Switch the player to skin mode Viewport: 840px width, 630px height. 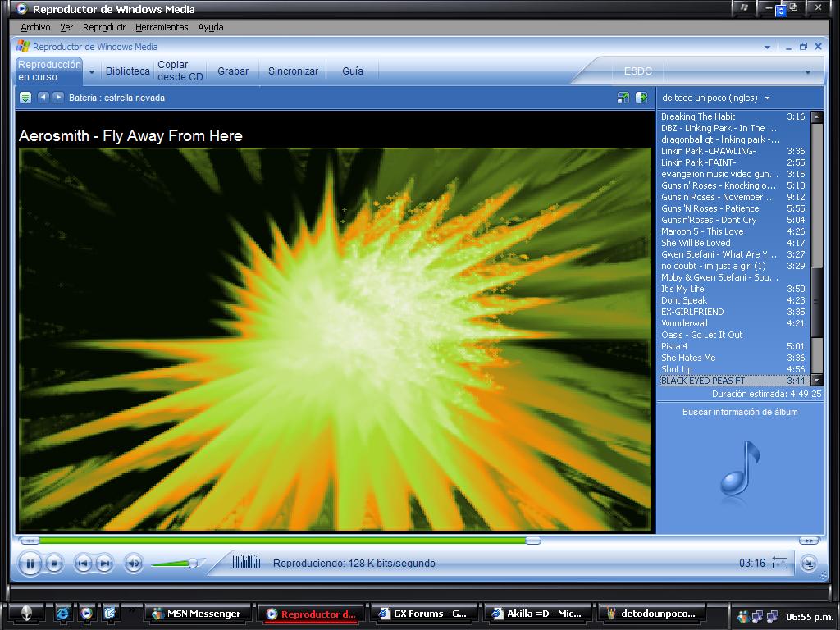coord(808,564)
